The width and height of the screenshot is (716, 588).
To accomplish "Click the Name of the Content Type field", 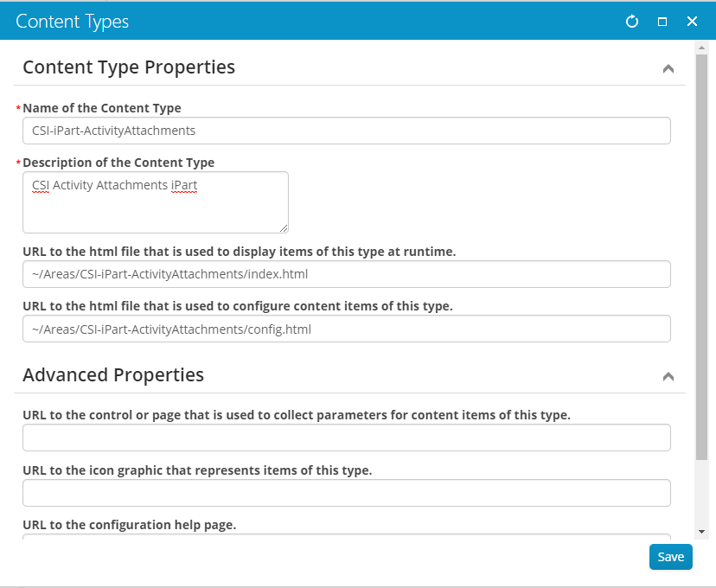I will point(346,131).
